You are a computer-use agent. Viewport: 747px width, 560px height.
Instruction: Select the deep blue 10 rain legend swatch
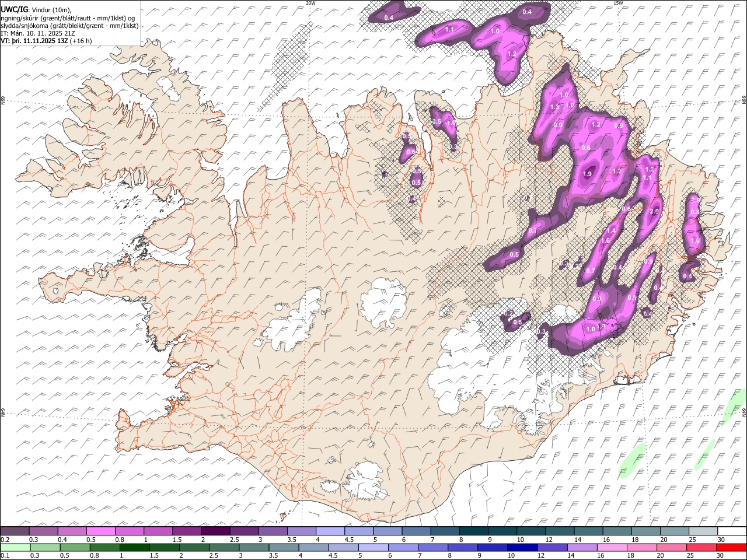coord(522,547)
